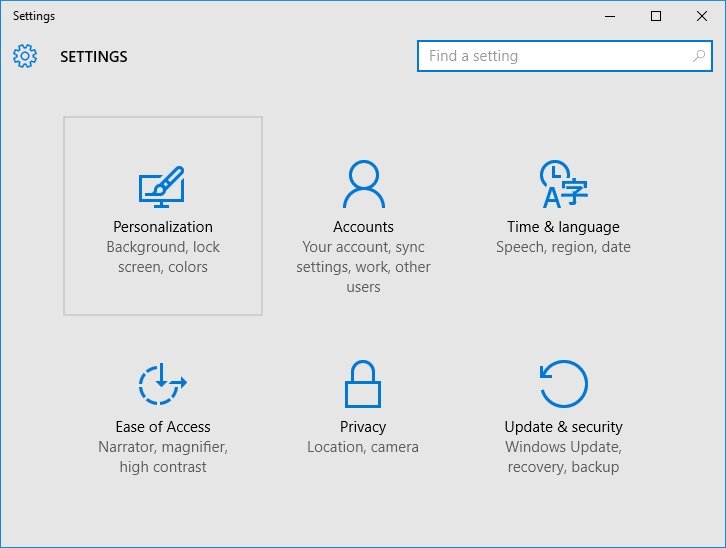This screenshot has width=726, height=548.
Task: Click the blue gear icon beside SETTINGS
Action: [x=25, y=56]
